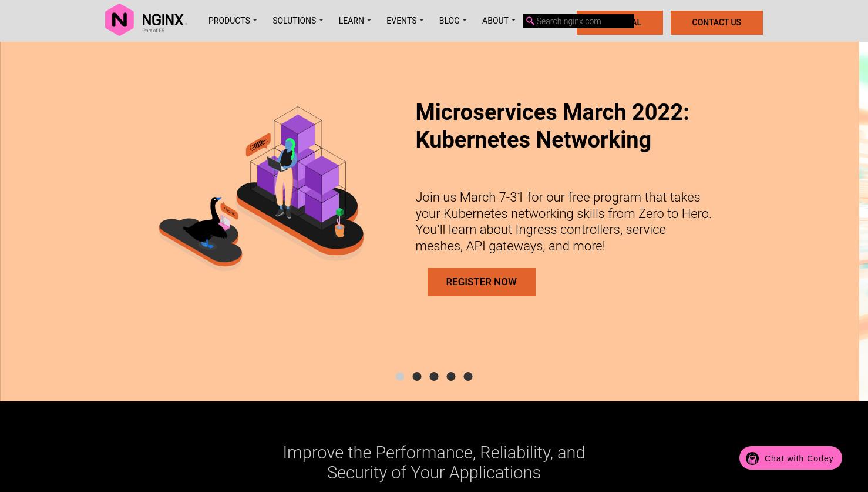Viewport: 868px width, 492px height.
Task: Click the NGINX hexagon logo
Action: [x=119, y=20]
